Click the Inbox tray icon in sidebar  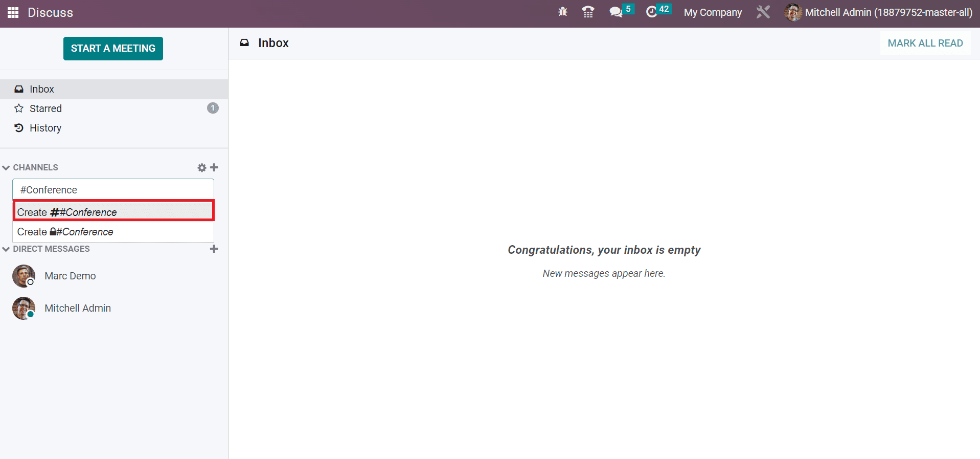pos(19,89)
